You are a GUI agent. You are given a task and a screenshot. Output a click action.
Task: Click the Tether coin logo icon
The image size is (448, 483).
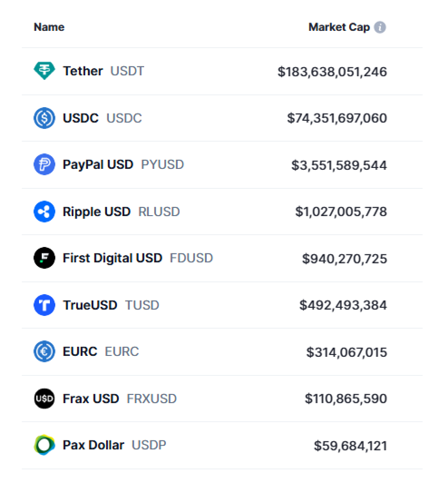pos(44,71)
